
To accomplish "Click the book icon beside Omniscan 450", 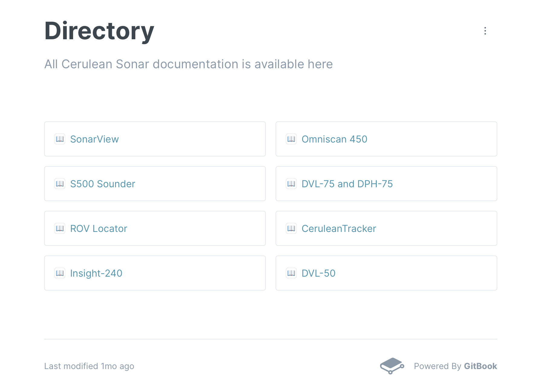I will (x=291, y=139).
